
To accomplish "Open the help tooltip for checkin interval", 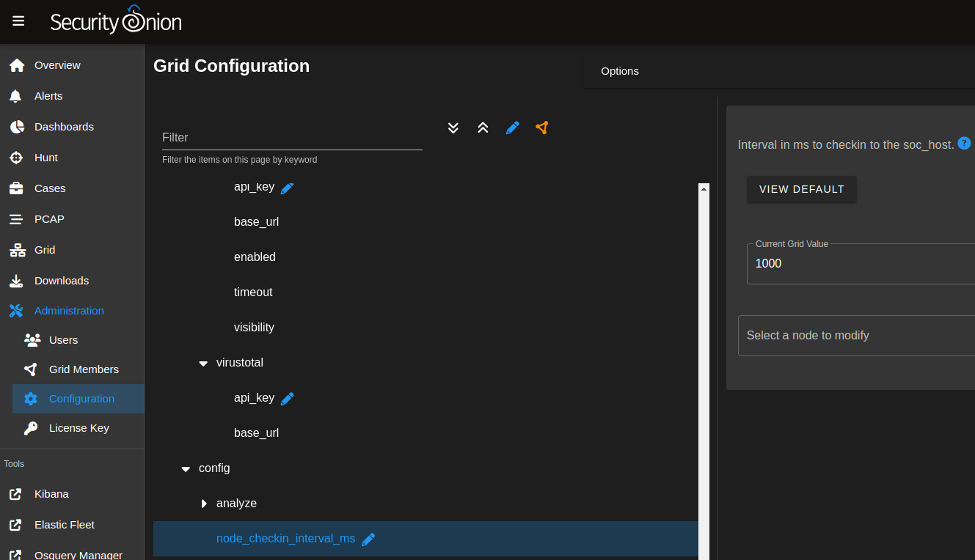I will (x=963, y=144).
